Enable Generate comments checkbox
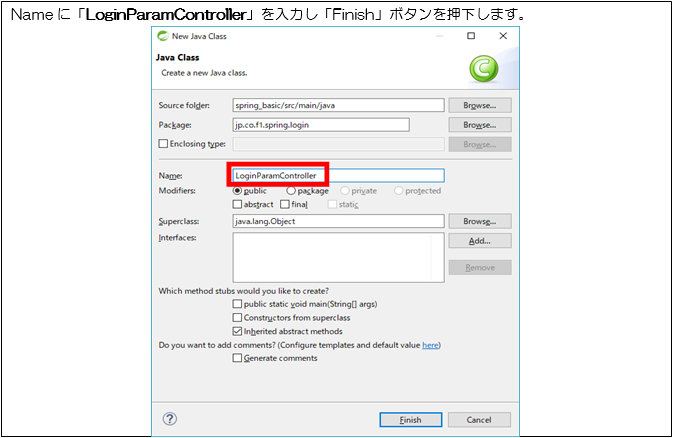Image resolution: width=673 pixels, height=438 pixels. point(237,358)
